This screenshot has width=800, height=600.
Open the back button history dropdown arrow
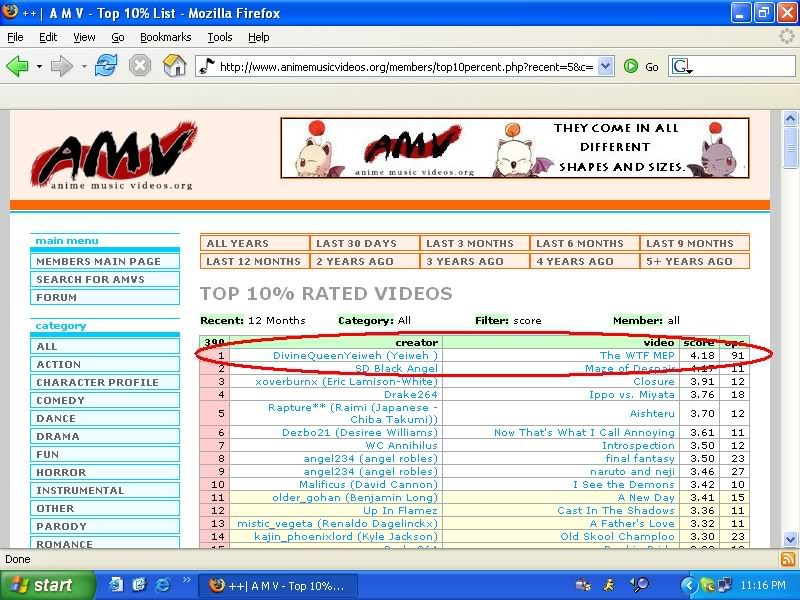coord(40,67)
